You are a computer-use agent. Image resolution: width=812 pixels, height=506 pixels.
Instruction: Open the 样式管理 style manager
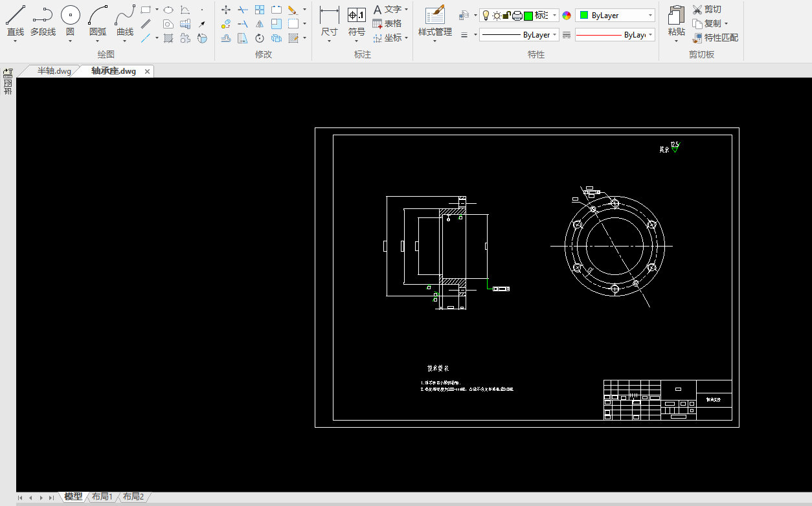tap(434, 15)
